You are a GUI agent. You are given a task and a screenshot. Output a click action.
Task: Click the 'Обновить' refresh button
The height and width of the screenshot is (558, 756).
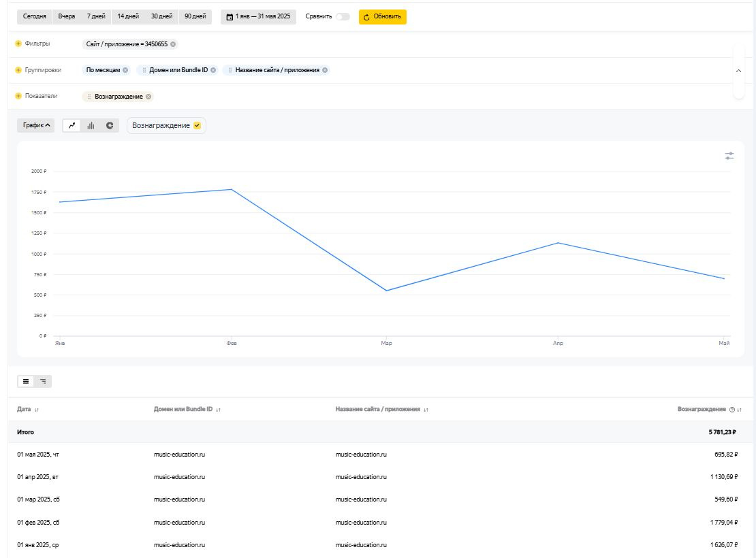click(x=382, y=17)
